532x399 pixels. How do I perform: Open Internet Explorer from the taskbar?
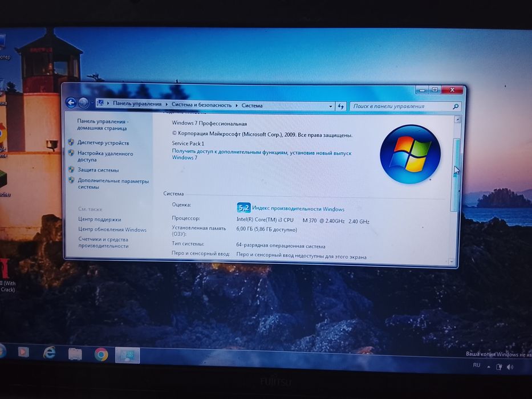50,353
